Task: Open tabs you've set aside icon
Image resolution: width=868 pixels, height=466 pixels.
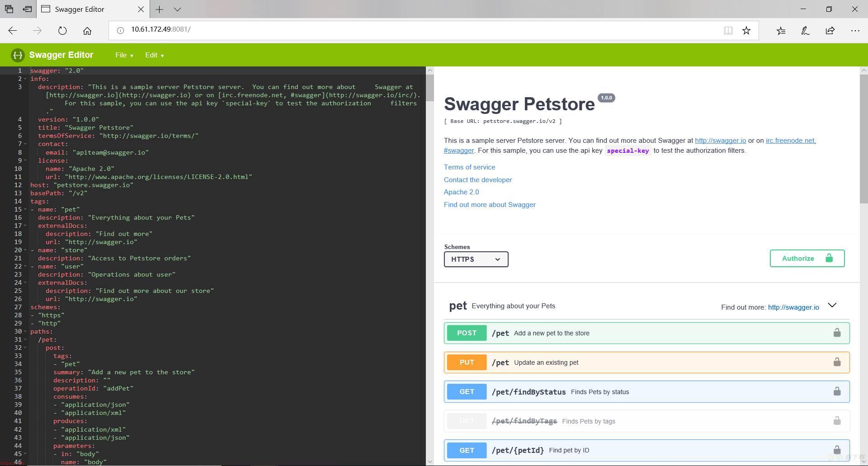Action: pyautogui.click(x=9, y=9)
